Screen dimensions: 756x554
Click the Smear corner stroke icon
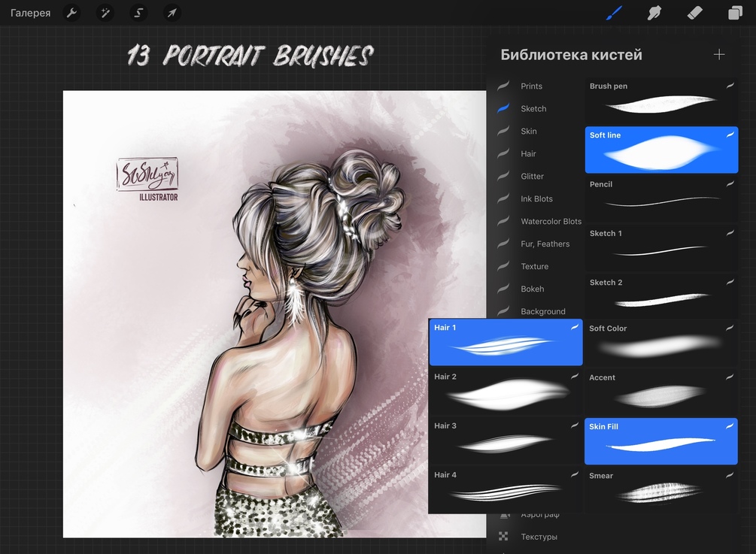click(730, 475)
